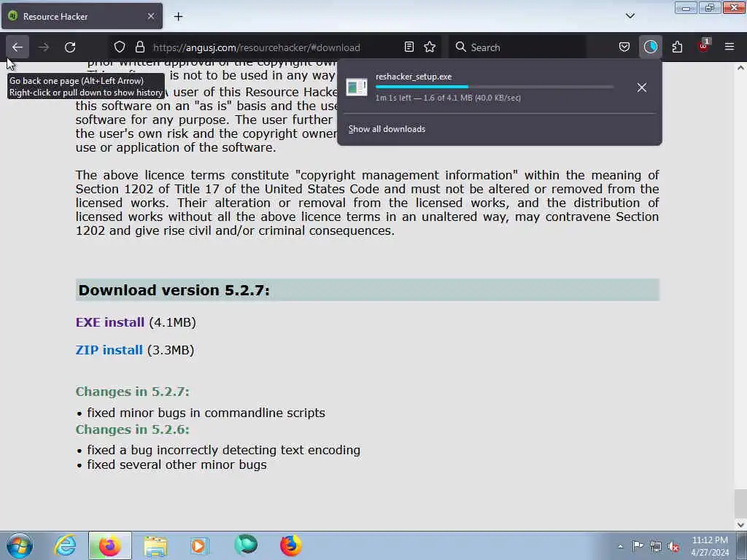The image size is (747, 560).
Task: Click text 'fixed a bug incorrectly detecting text encoding'
Action: 223,451
